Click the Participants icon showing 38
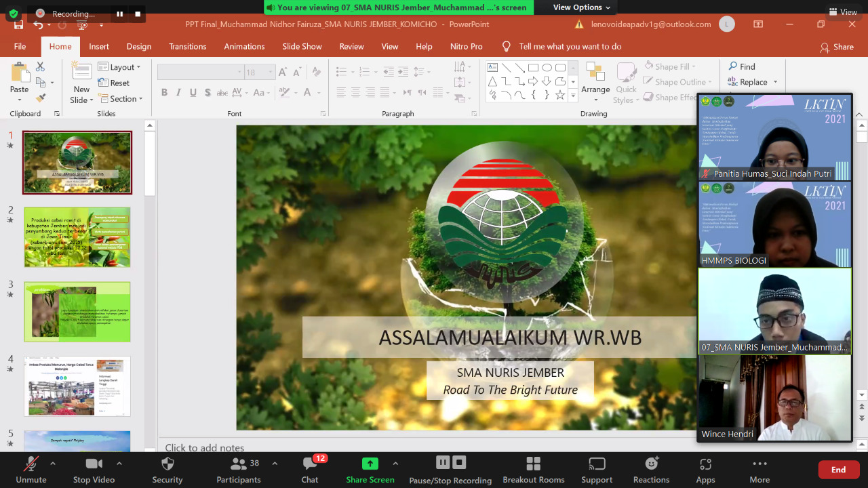This screenshot has height=488, width=868. tap(239, 468)
